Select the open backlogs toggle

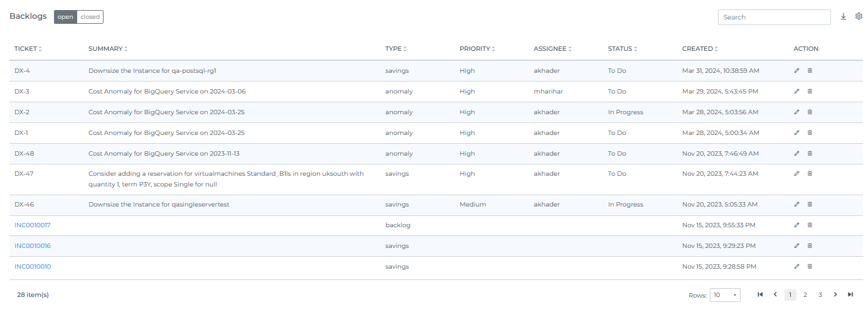(65, 17)
